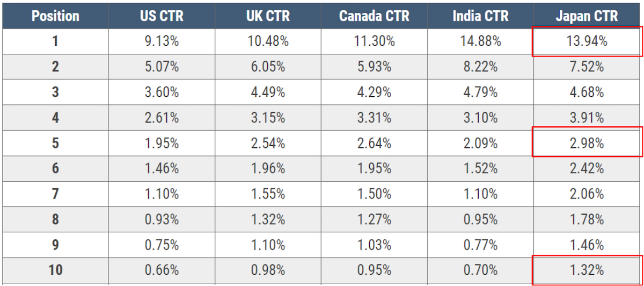Click the 14.88% India CTR cell
The height and width of the screenshot is (286, 644).
481,41
